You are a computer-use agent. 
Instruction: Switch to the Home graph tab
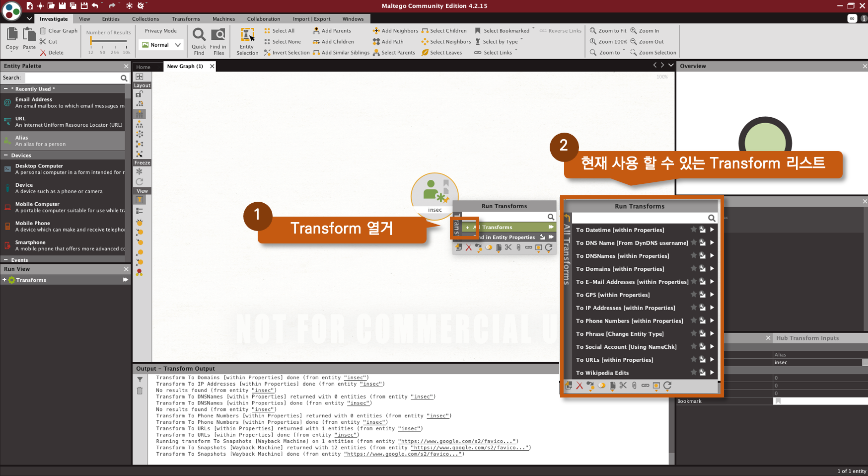coord(143,67)
